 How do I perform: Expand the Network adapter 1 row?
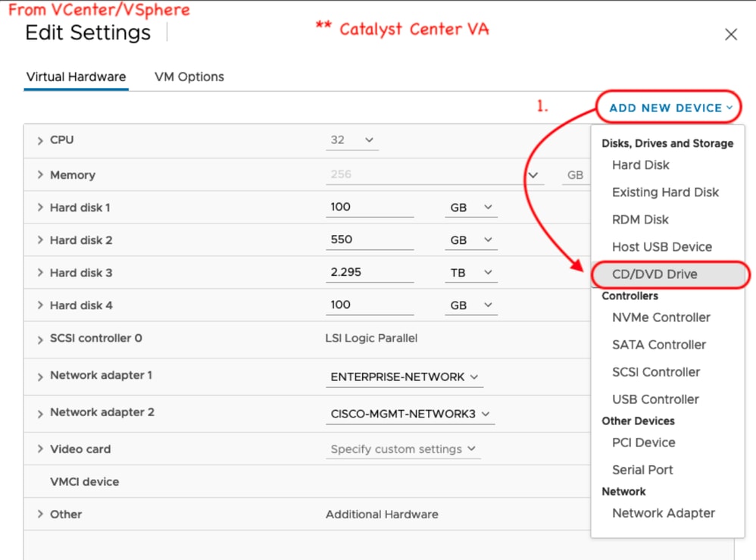pos(40,377)
